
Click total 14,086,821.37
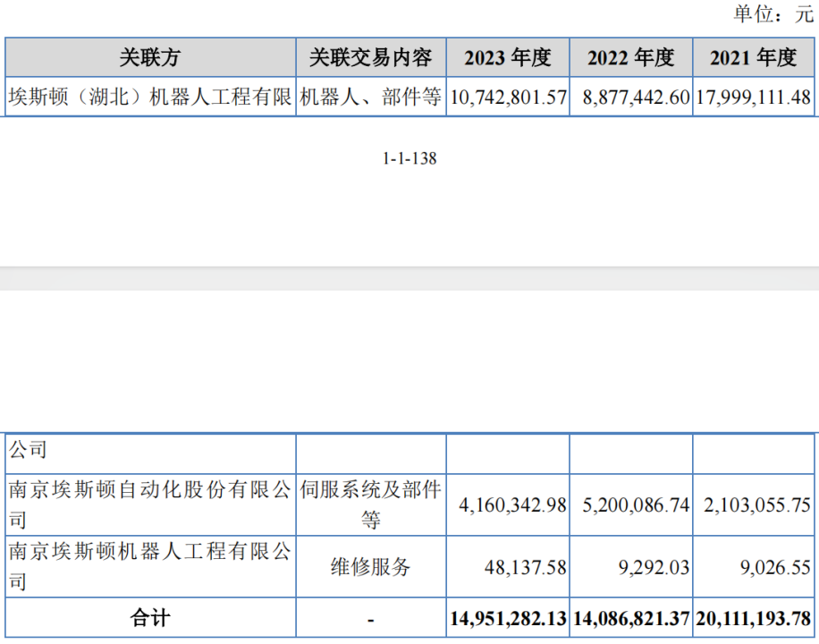631,619
